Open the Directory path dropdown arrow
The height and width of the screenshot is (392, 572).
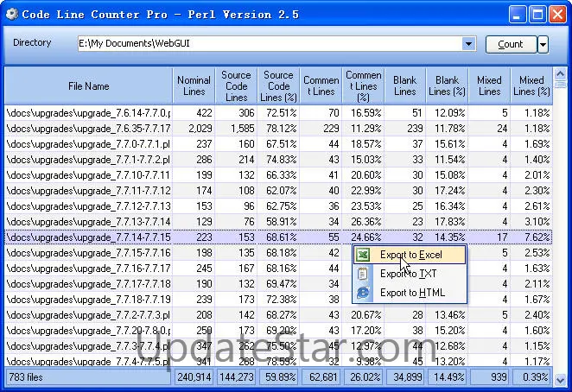coord(468,44)
